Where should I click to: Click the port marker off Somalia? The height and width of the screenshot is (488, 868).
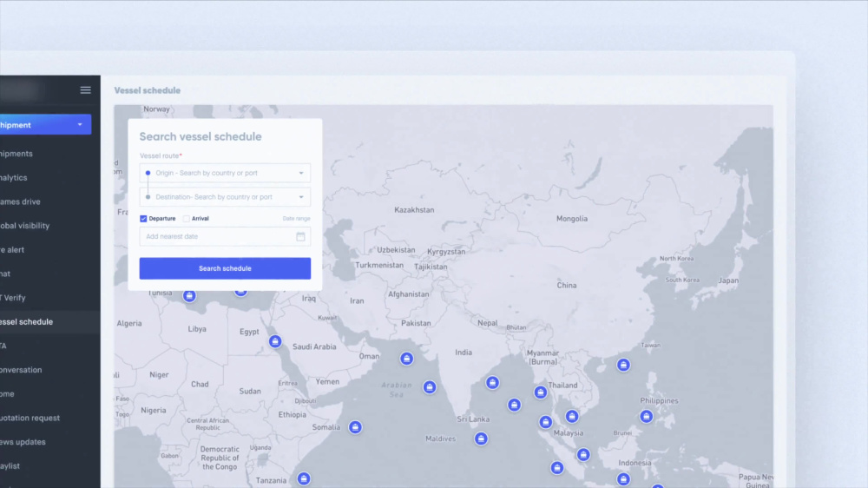pyautogui.click(x=355, y=427)
